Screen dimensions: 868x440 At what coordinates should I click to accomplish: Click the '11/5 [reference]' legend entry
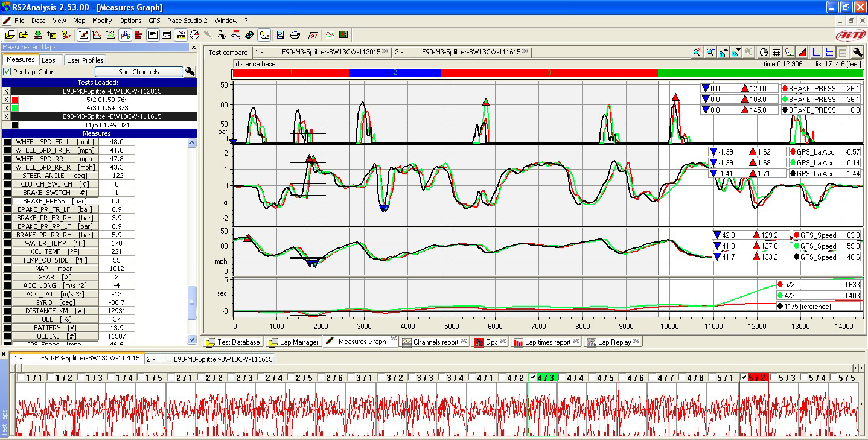click(818, 306)
